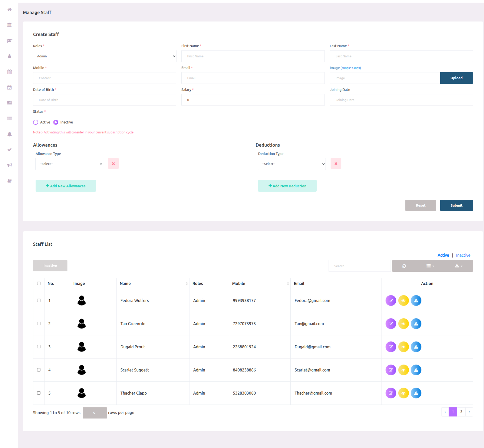Open alert action for Tan Greenrde

click(x=416, y=324)
